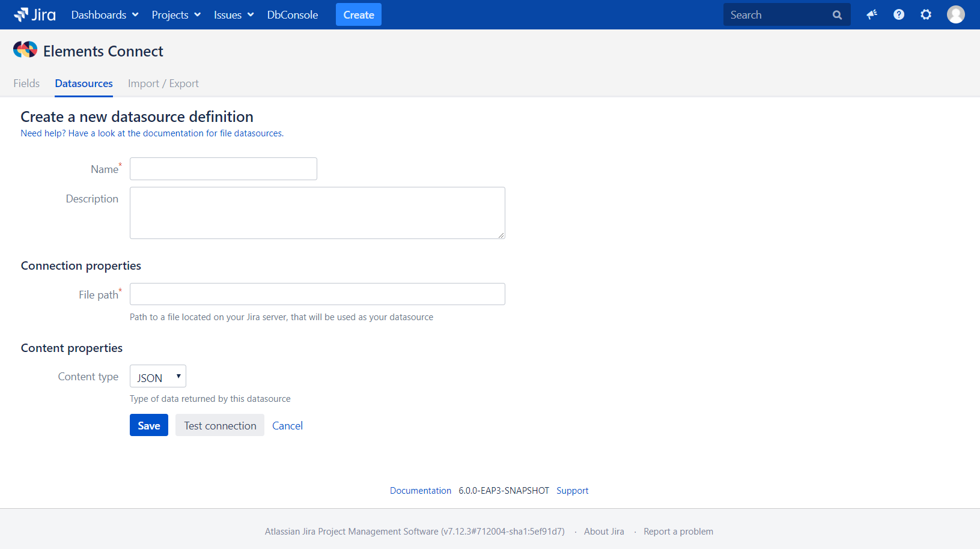Open the user profile avatar menu
980x549 pixels.
point(955,14)
